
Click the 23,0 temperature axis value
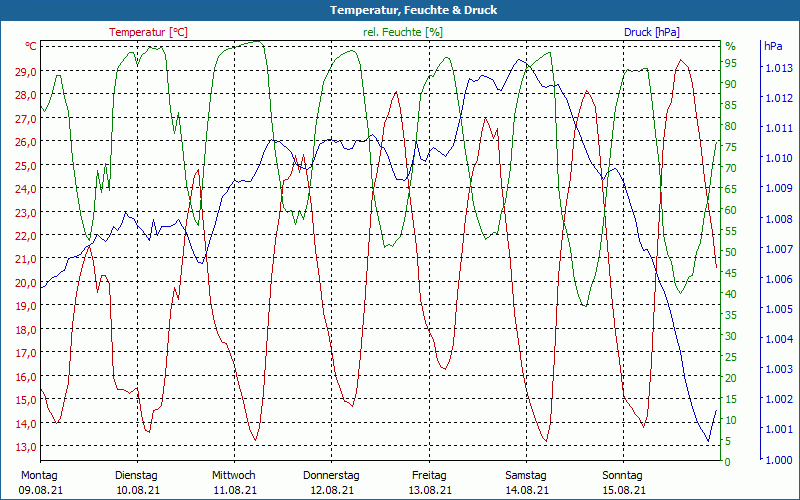[x=26, y=213]
